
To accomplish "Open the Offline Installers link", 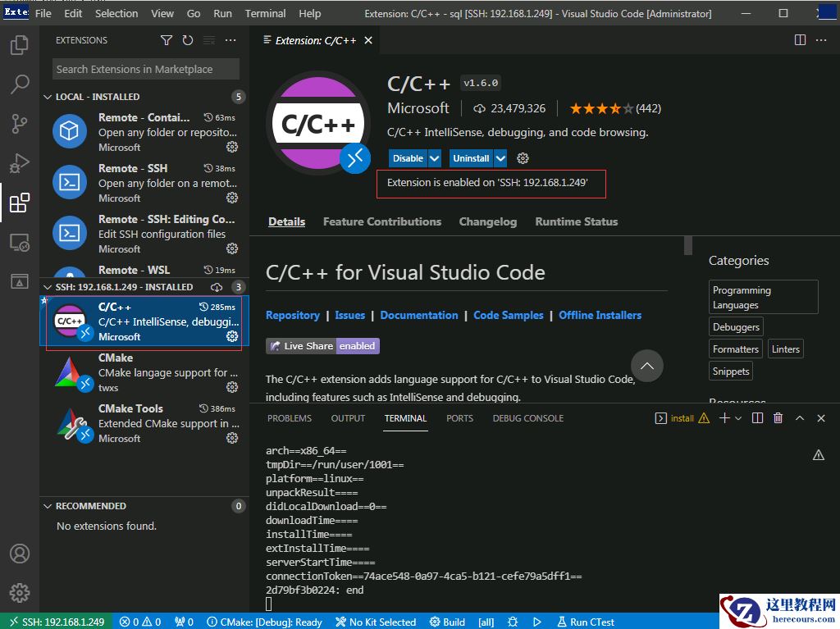I will click(x=600, y=315).
